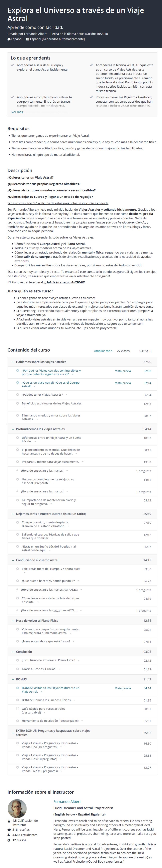The image size is (162, 868).
Task: Open the Fernando Albert instructor name link
Action: click(x=67, y=801)
